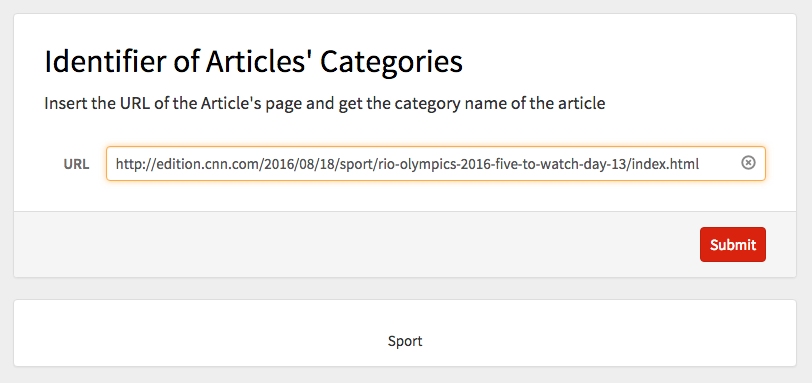The image size is (812, 383).
Task: Click the URL label beside the input
Action: click(76, 164)
